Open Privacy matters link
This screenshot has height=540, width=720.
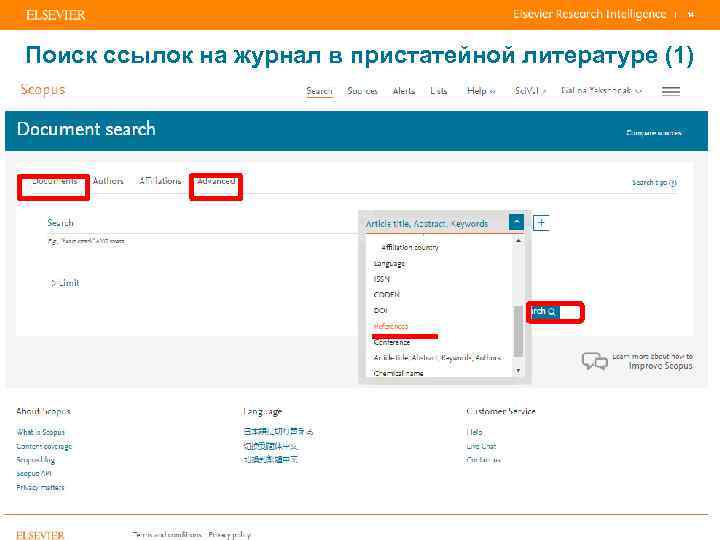[x=40, y=487]
